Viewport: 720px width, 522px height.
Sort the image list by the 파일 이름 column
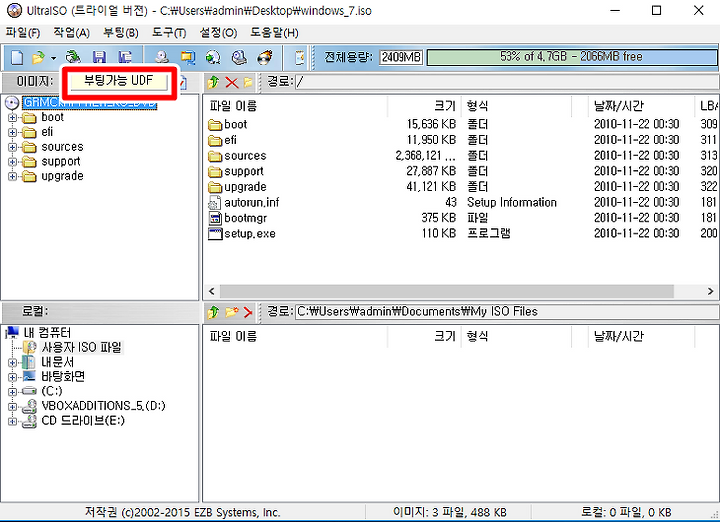[296, 107]
